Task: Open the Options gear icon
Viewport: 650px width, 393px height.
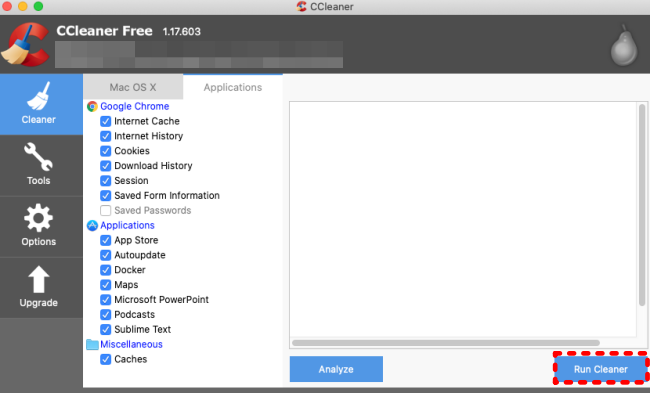Action: [38, 218]
